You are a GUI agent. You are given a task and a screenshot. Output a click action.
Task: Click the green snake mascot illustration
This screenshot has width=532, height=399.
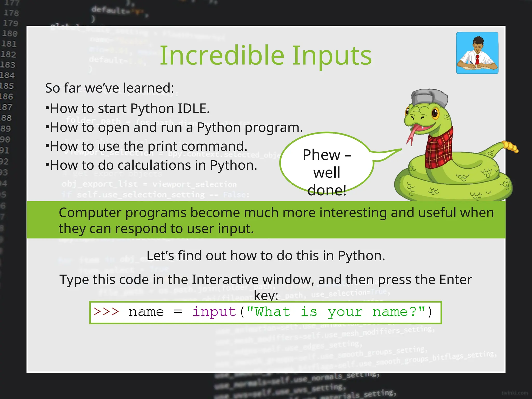pos(456,145)
